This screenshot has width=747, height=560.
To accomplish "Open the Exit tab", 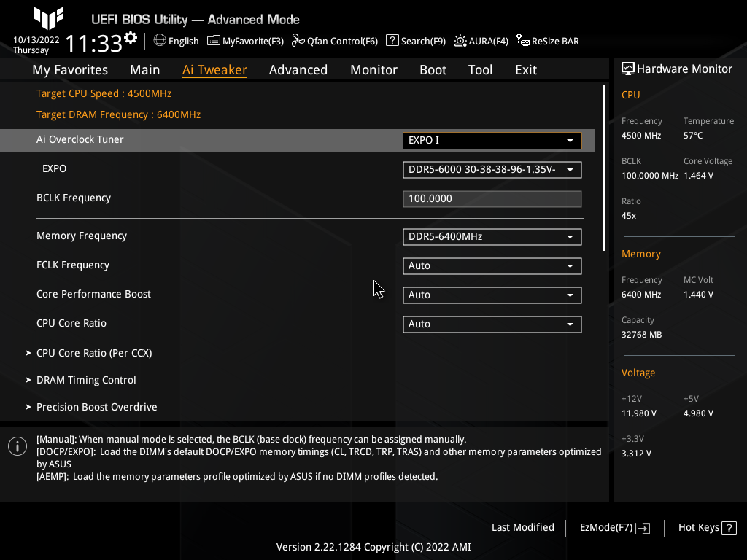I will (526, 70).
